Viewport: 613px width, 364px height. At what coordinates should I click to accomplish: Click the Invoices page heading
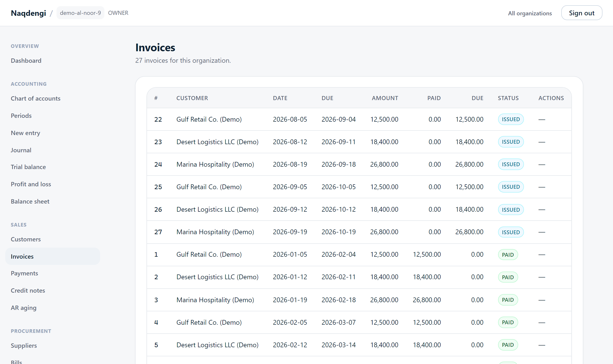(x=155, y=48)
